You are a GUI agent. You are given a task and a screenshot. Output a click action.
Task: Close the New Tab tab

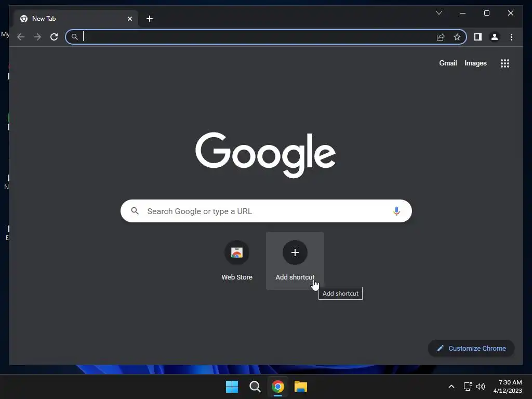(129, 19)
